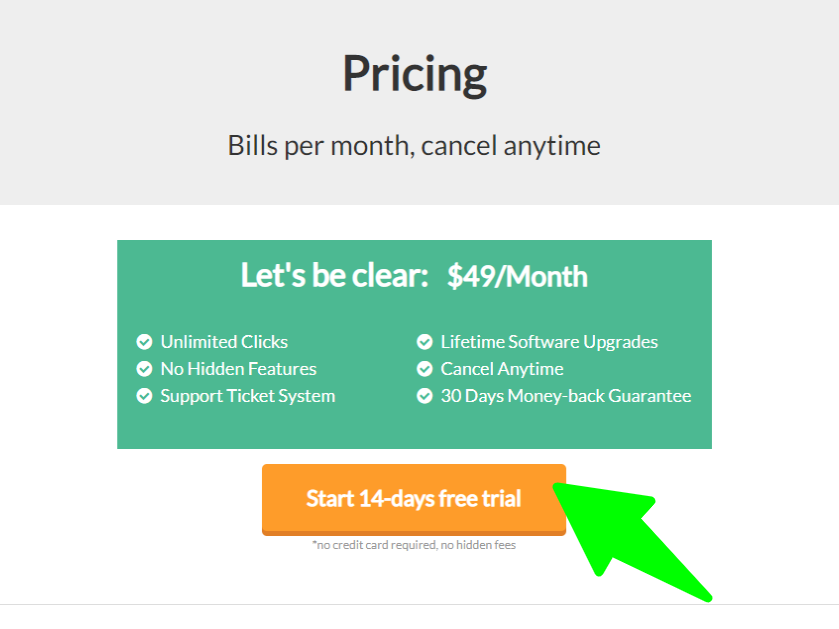Click the Support Ticket System label
The width and height of the screenshot is (839, 629).
pyautogui.click(x=248, y=395)
